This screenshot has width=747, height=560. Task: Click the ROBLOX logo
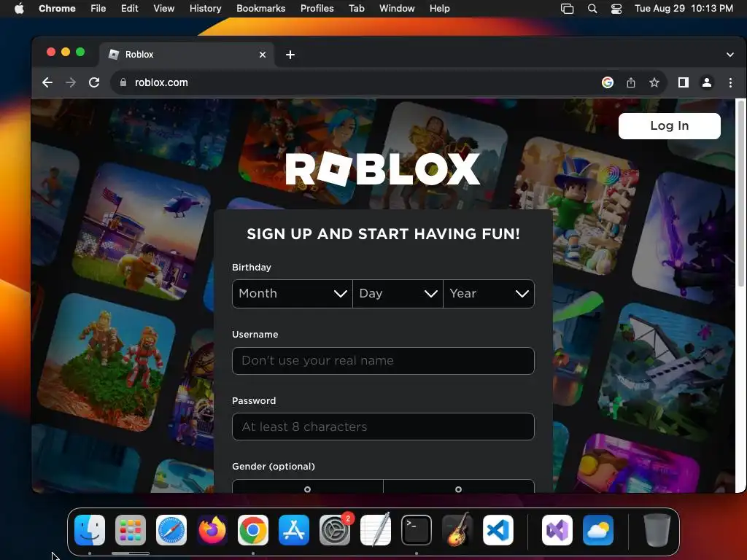pyautogui.click(x=382, y=168)
